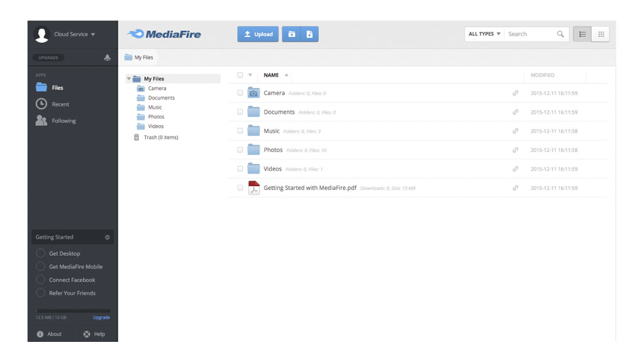Viewport: 644px width, 362px height.
Task: Click the new folder icon button
Action: tap(291, 35)
